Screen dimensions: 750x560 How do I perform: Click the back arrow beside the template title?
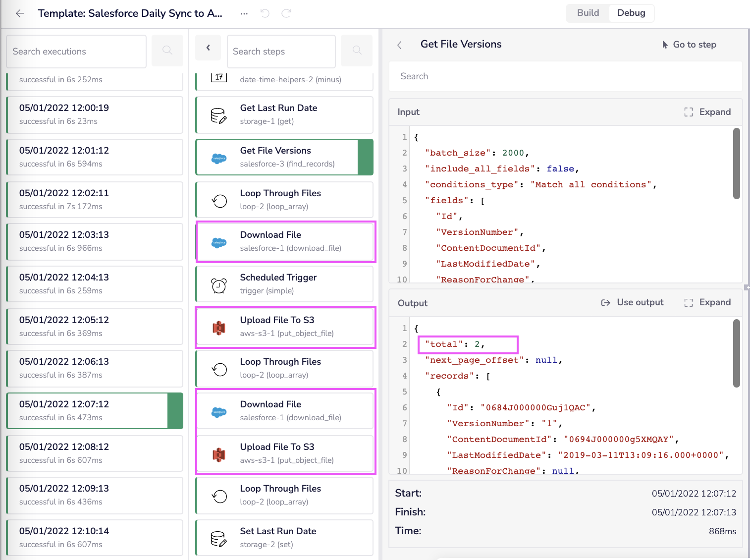(x=20, y=13)
